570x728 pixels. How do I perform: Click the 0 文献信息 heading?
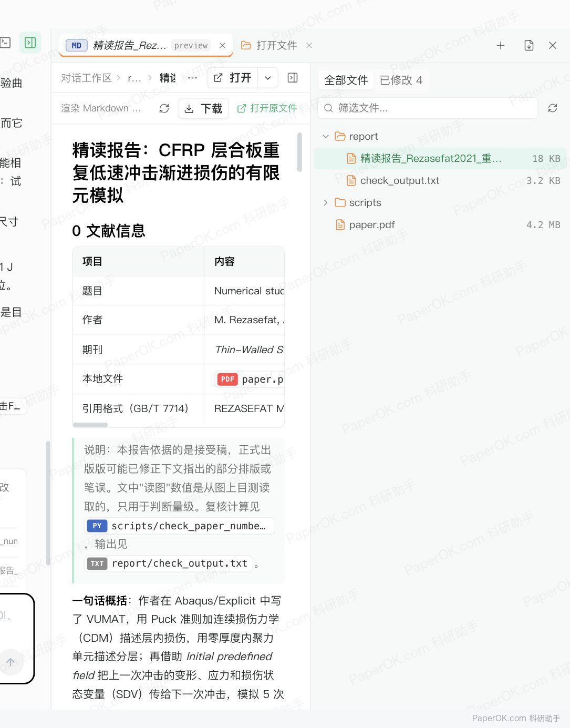click(109, 231)
